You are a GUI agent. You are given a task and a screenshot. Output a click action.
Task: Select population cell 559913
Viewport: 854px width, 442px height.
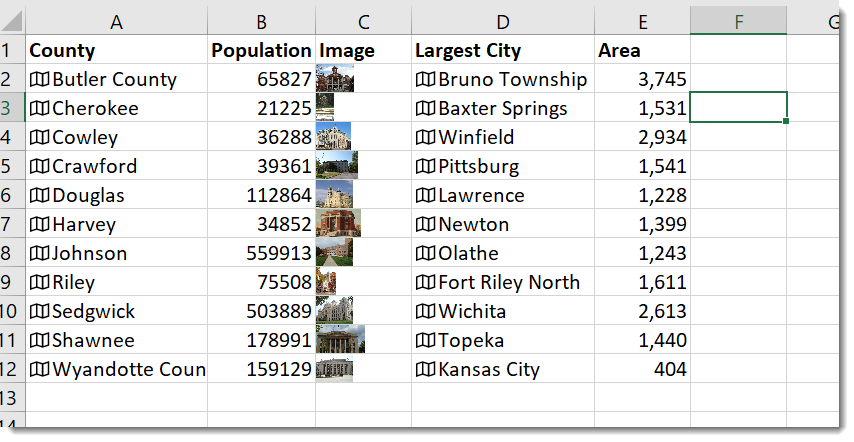click(261, 253)
